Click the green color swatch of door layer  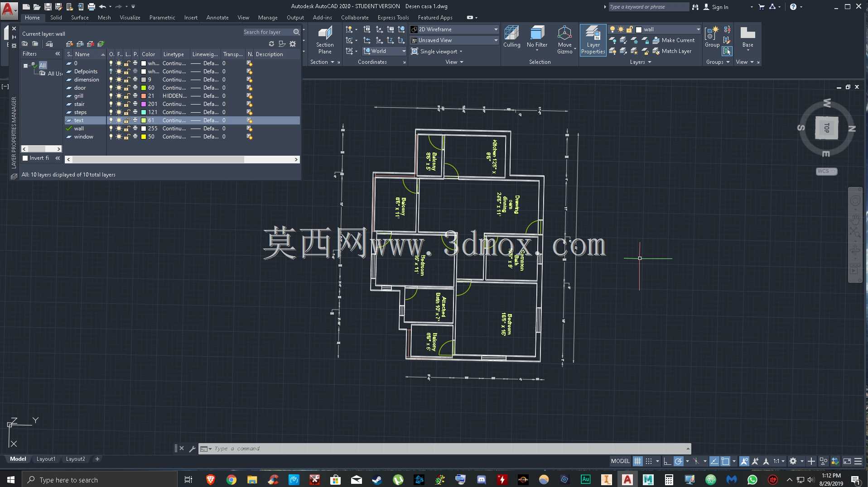click(x=144, y=88)
